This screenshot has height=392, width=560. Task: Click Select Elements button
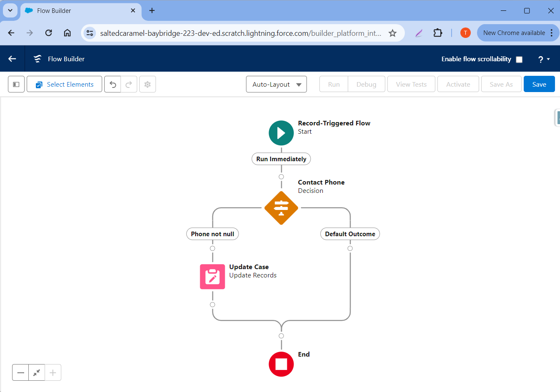pyautogui.click(x=64, y=84)
